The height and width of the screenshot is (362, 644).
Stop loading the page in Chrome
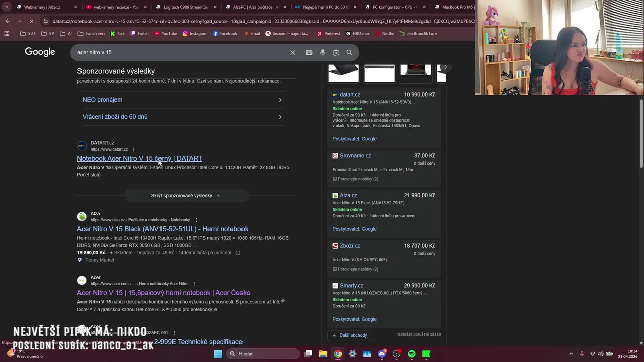[x=31, y=21]
